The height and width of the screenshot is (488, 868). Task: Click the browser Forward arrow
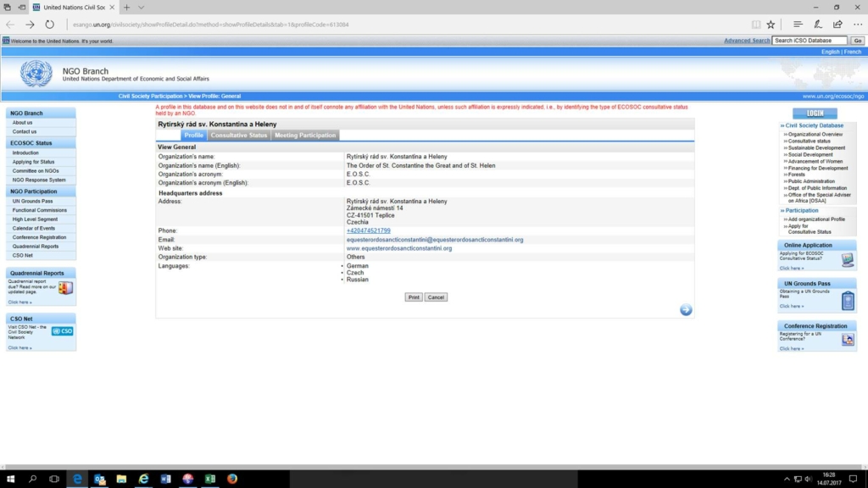[x=30, y=25]
